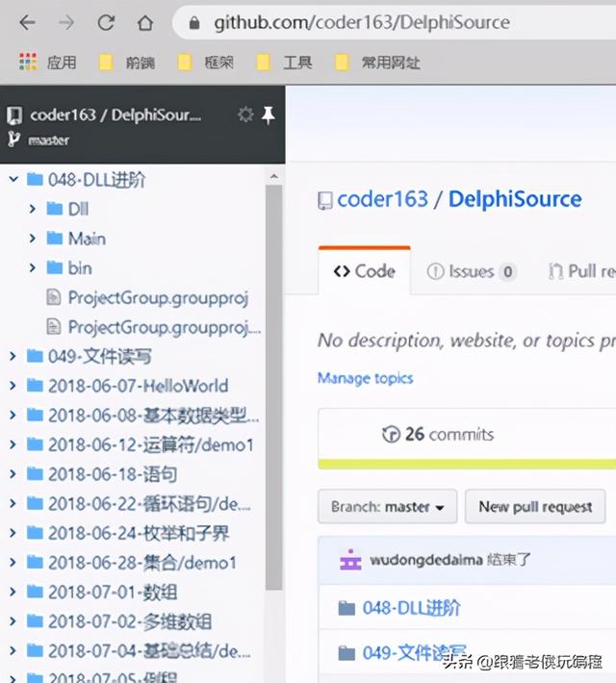Open the 应用 apps grid bookmark
The height and width of the screenshot is (683, 616).
coord(47,63)
